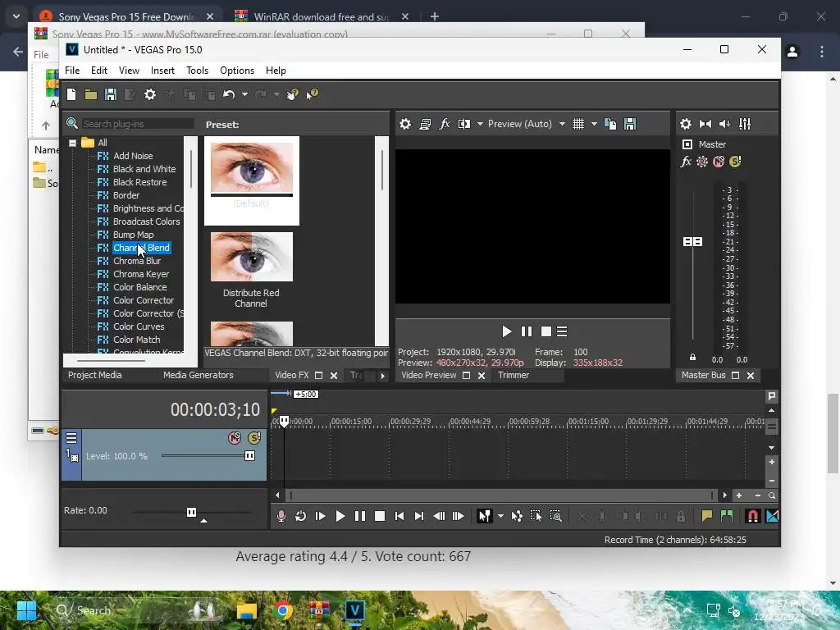Step to previous frame
The width and height of the screenshot is (840, 630).
(x=439, y=516)
